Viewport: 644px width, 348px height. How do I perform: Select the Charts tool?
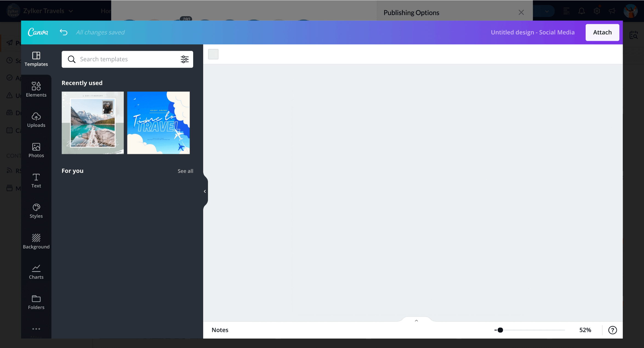point(36,271)
